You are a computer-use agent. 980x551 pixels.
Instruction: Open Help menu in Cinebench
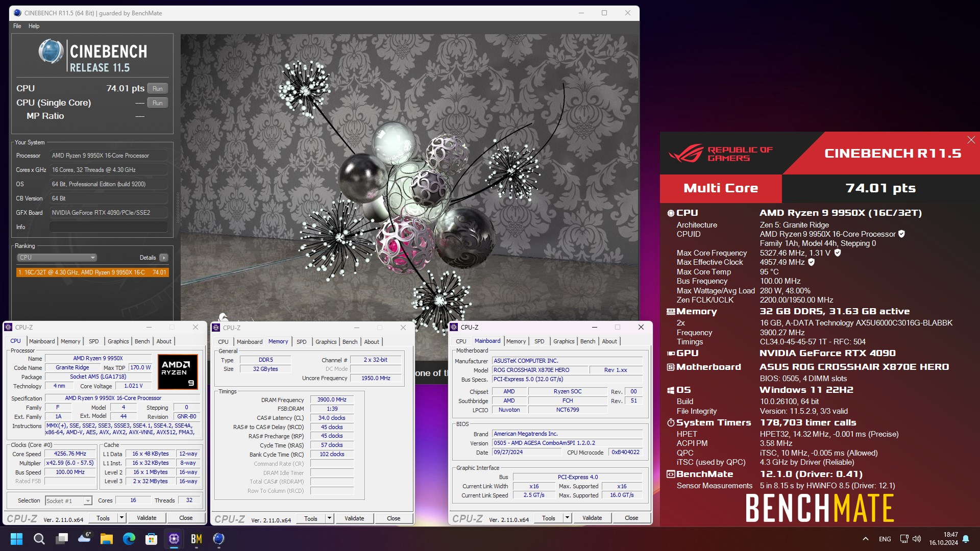pos(34,26)
